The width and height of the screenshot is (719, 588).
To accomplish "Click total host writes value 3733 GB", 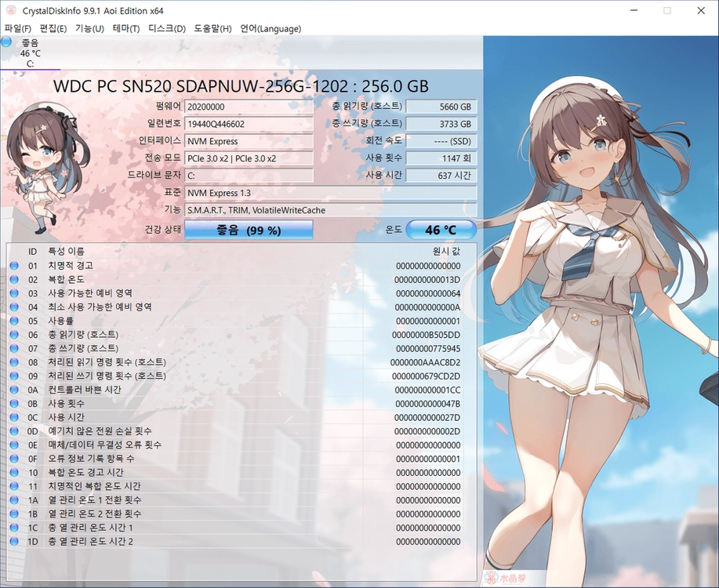I will (441, 124).
